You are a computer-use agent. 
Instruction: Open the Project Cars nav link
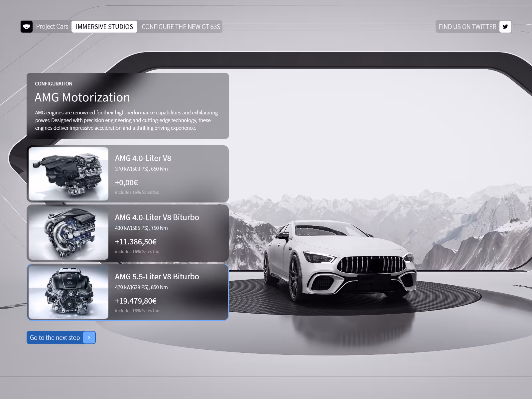pos(52,27)
